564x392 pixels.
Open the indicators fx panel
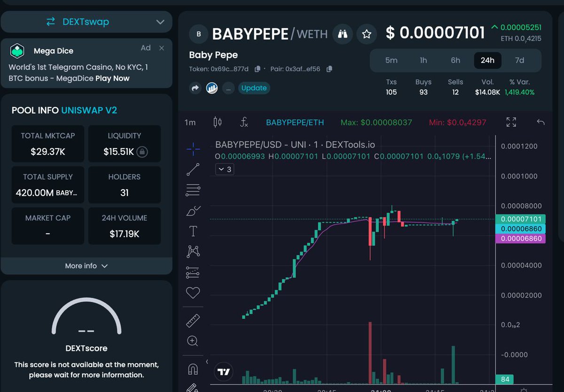coord(244,122)
